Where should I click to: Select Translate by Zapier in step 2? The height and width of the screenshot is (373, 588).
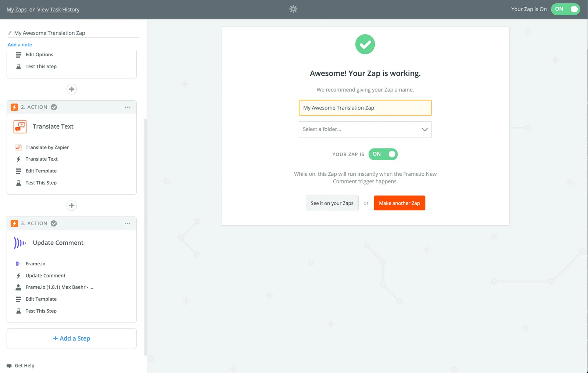pos(47,147)
